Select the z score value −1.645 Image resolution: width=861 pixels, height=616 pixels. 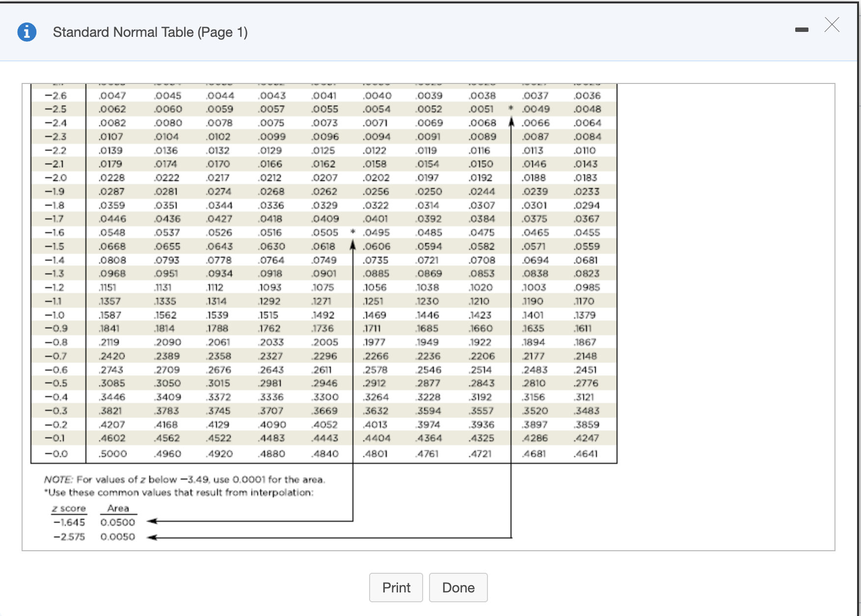pyautogui.click(x=69, y=522)
